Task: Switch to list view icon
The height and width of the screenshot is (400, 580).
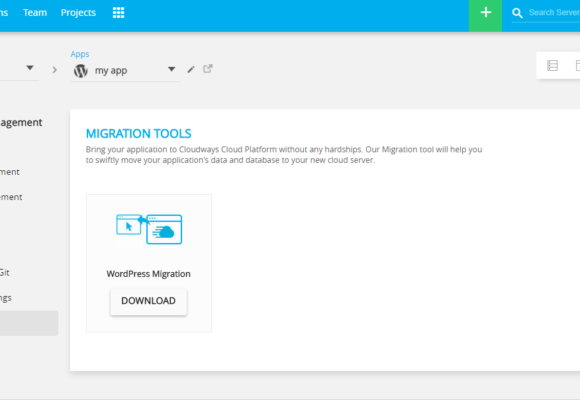Action: point(553,65)
